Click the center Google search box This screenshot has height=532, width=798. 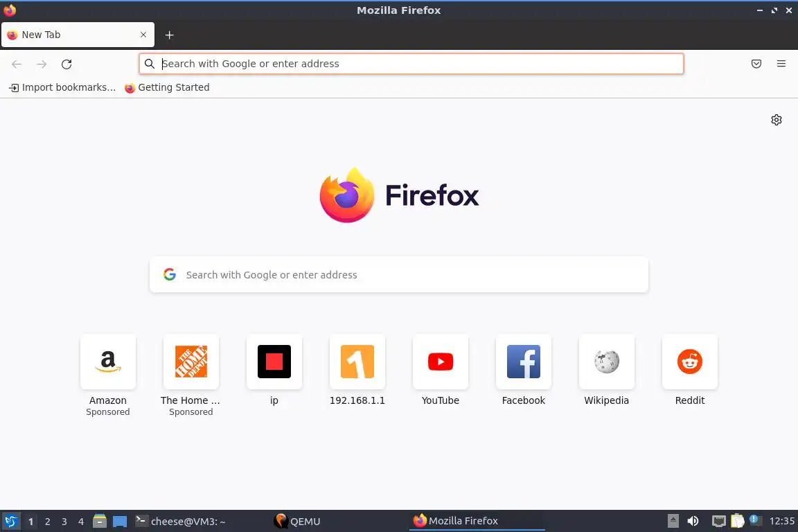[399, 275]
